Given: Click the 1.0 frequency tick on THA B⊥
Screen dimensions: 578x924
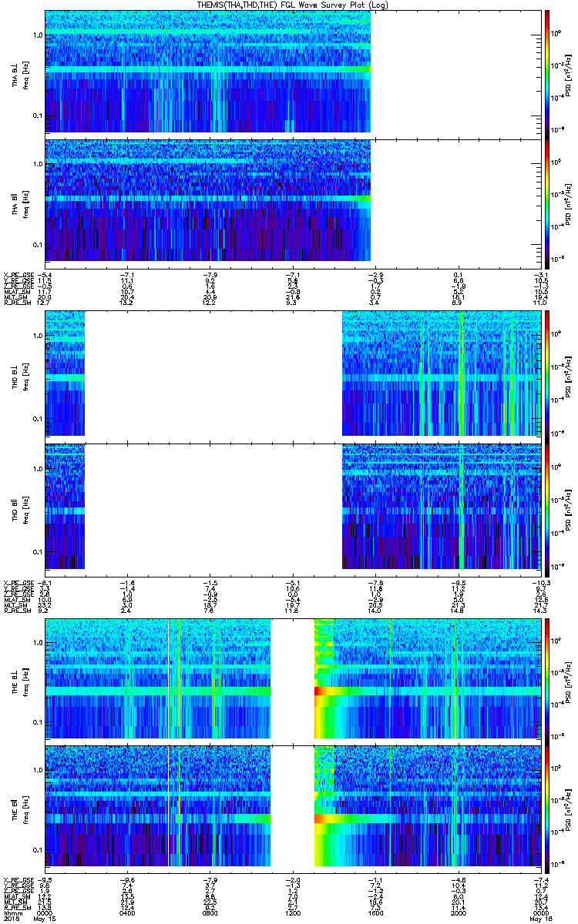Looking at the screenshot, I should pos(39,36).
